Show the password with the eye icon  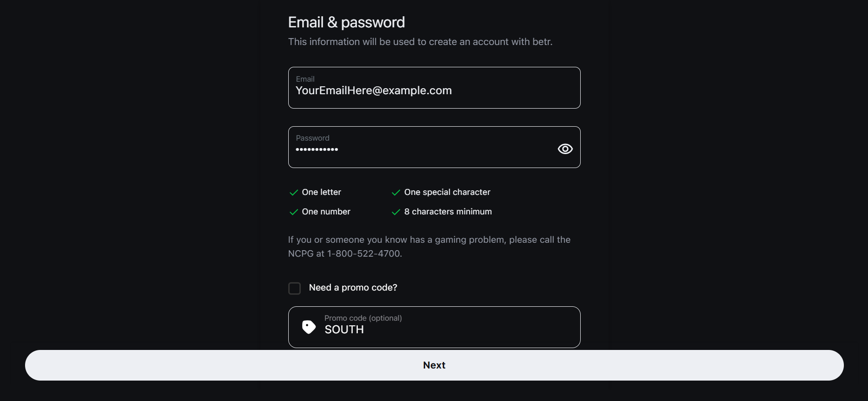[565, 149]
